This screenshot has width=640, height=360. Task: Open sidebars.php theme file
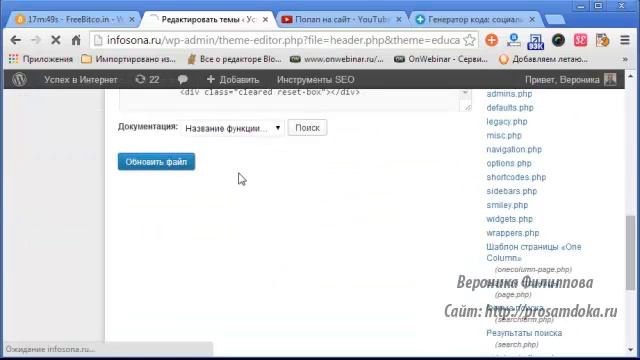[x=511, y=191]
